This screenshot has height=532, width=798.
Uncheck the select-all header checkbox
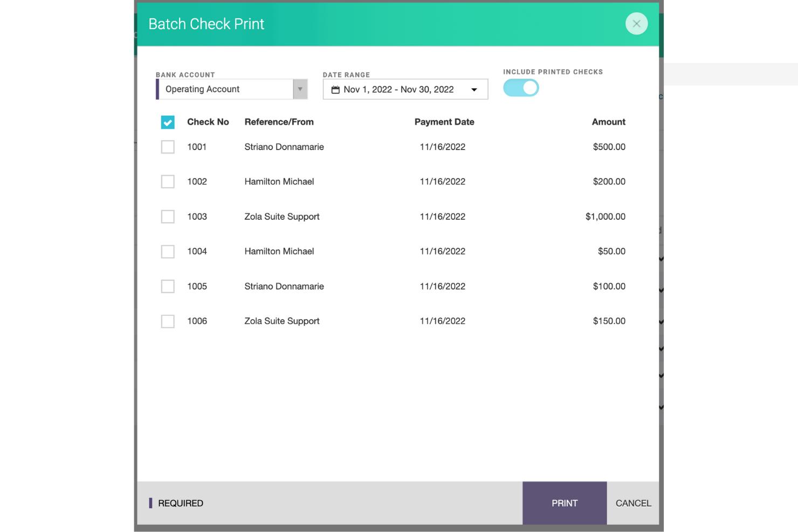point(168,122)
